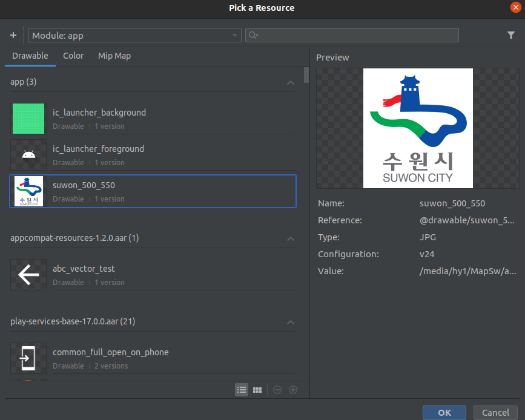Select the ic_launcher_foreground android icon thumbnail
525x420 pixels.
(28, 155)
